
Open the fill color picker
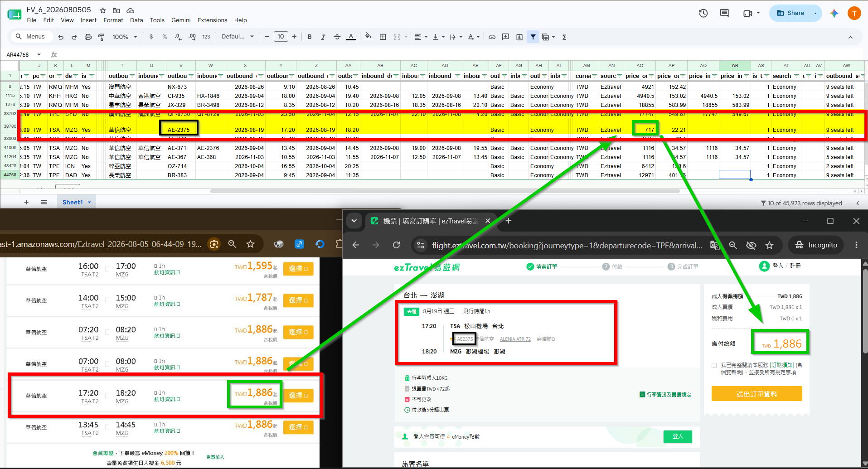(369, 37)
